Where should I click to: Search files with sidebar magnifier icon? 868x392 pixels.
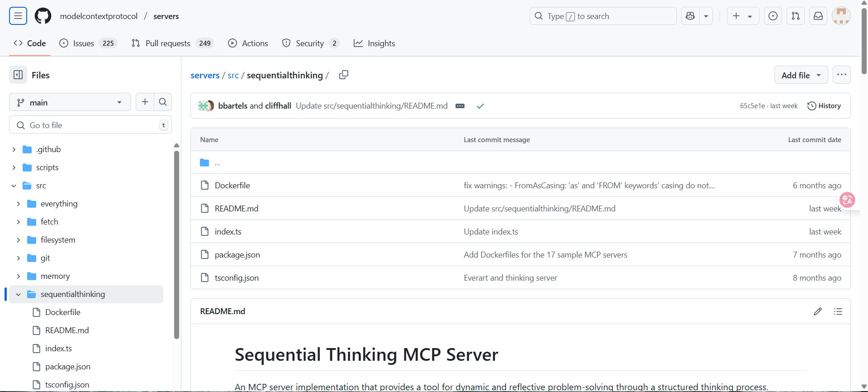pyautogui.click(x=163, y=102)
